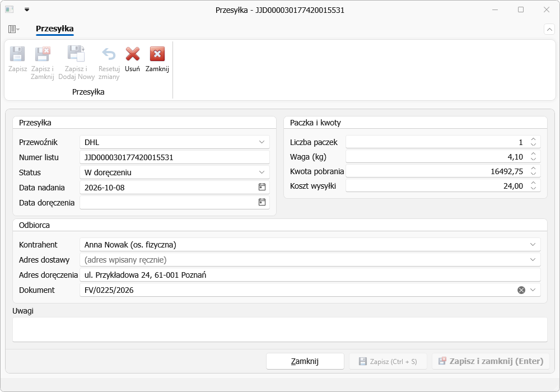
Task: Click the Zapisz floppy disk icon
Action: click(17, 54)
